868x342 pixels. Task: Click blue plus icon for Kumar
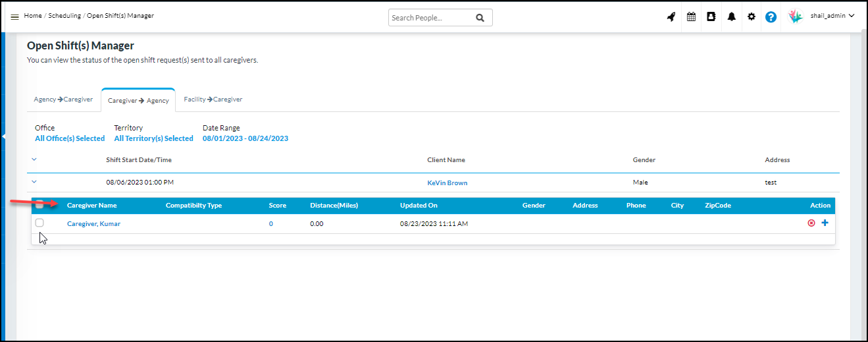(x=825, y=223)
